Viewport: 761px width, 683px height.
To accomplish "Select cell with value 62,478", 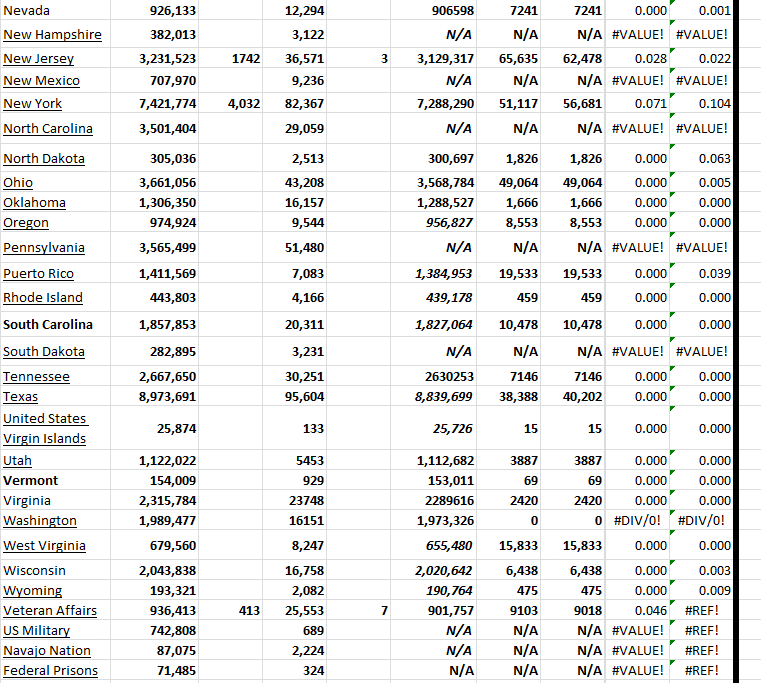I will [x=573, y=59].
